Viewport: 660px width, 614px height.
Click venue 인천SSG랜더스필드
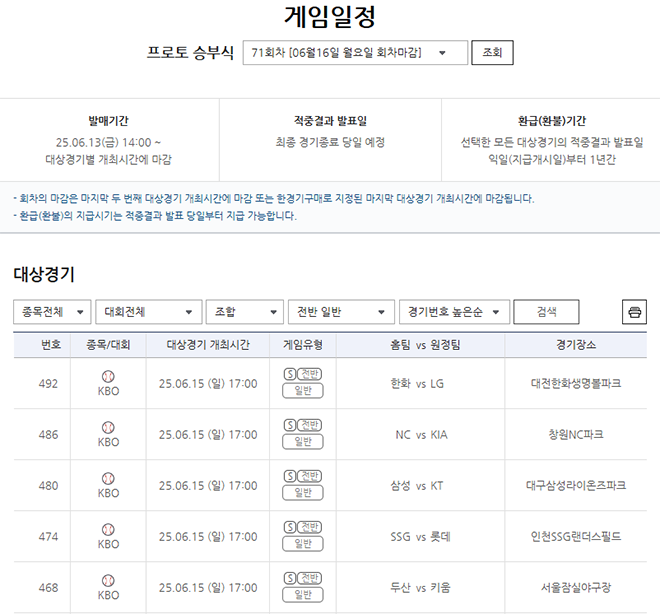click(576, 537)
